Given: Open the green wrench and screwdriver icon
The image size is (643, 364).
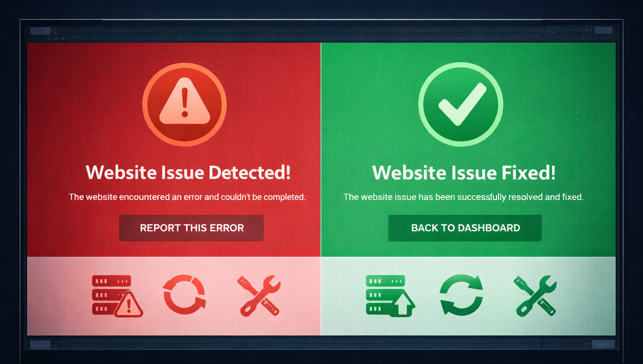Looking at the screenshot, I should tap(535, 295).
